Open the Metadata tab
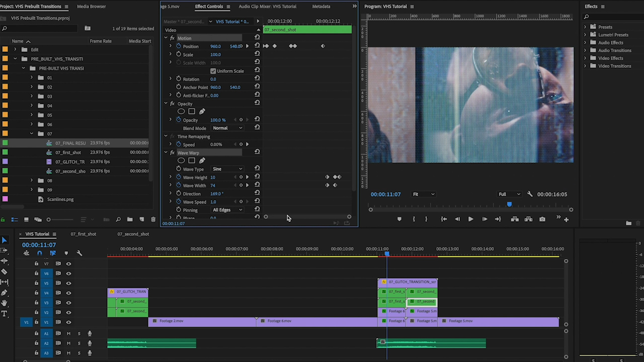644x362 pixels. [321, 7]
